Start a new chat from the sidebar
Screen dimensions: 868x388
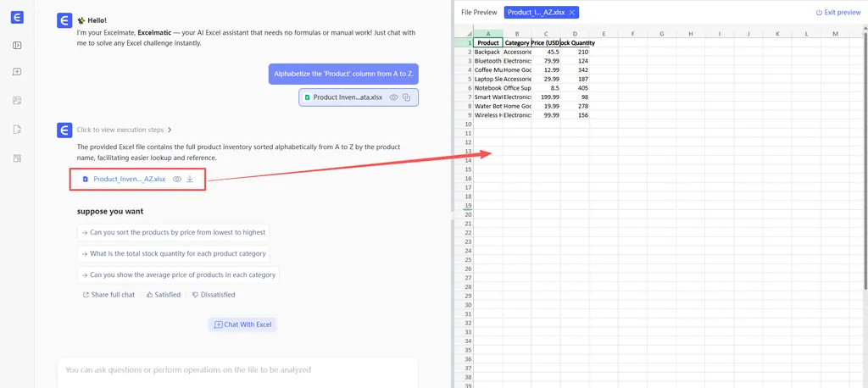pyautogui.click(x=17, y=73)
